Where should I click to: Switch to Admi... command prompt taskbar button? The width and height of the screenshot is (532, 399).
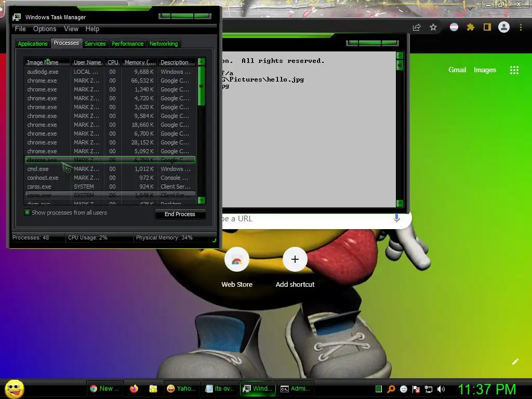point(296,389)
